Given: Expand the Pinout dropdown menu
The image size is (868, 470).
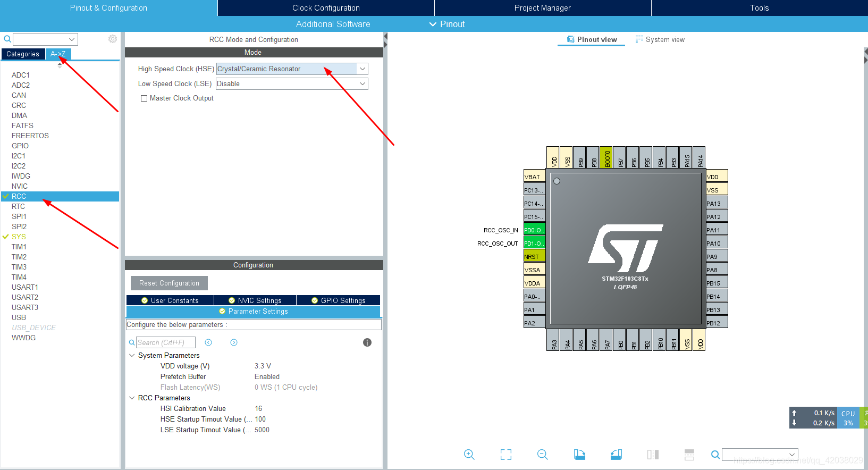Looking at the screenshot, I should tap(447, 24).
